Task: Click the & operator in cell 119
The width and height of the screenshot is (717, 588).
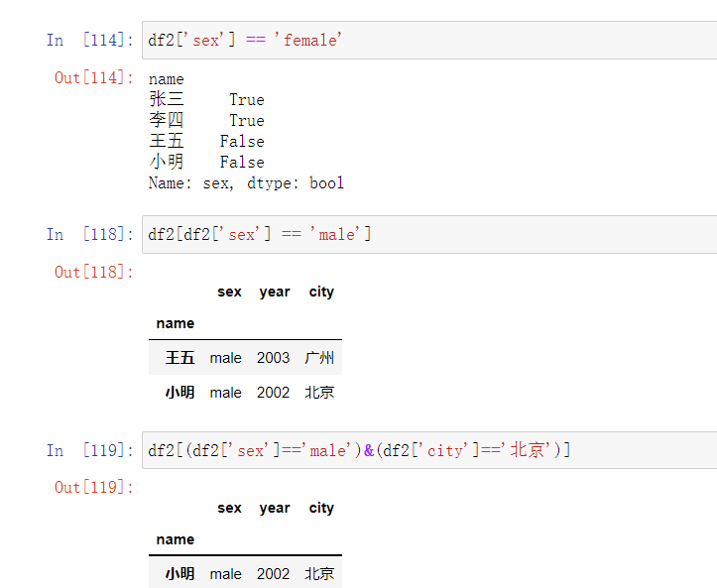Action: [369, 451]
